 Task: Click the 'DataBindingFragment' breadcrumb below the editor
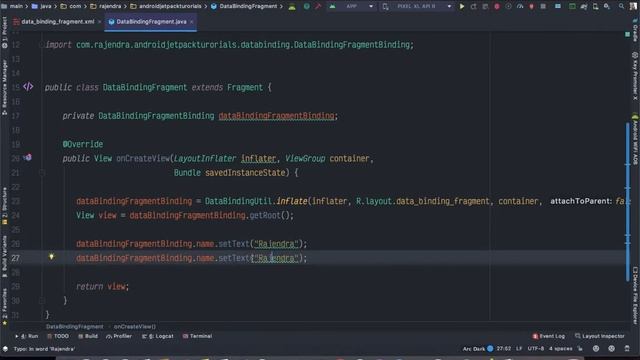[x=75, y=327]
